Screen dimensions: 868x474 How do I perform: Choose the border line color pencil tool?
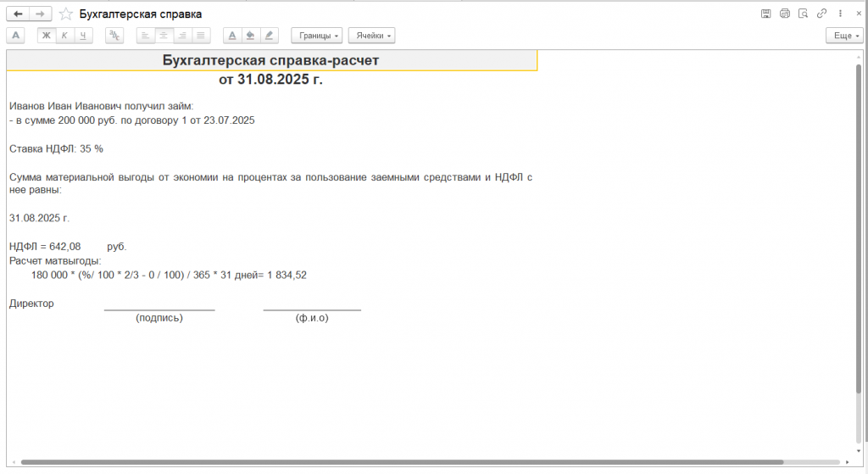pyautogui.click(x=269, y=36)
